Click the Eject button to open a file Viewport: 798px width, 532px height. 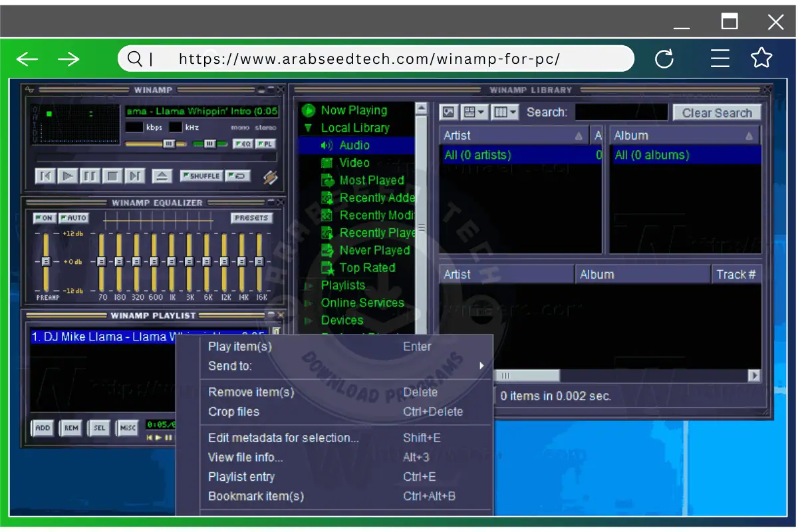[163, 176]
